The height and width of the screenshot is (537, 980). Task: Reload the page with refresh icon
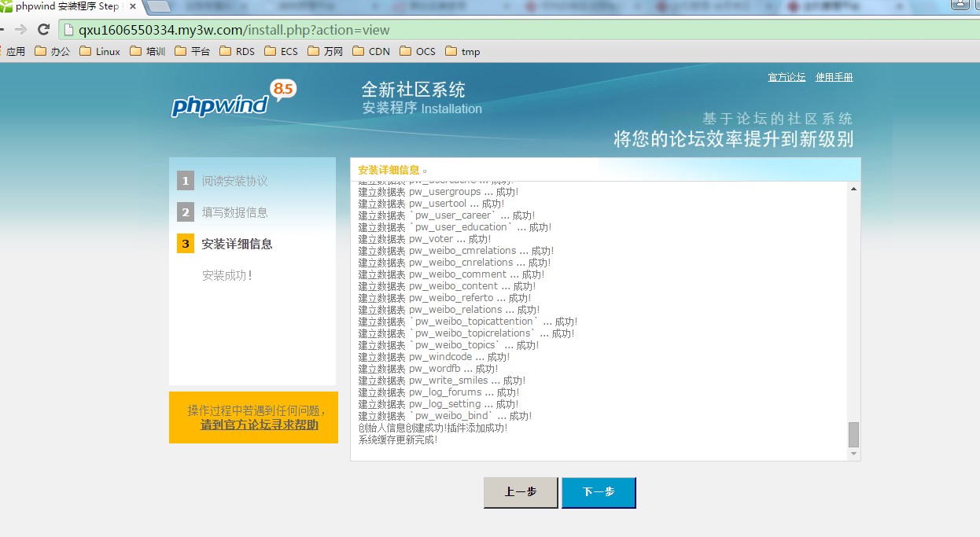click(44, 30)
